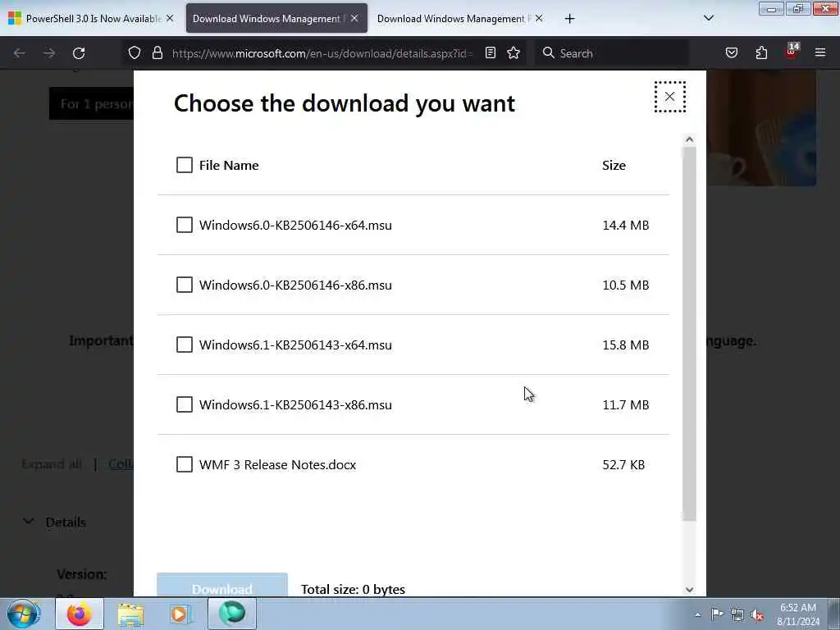The height and width of the screenshot is (630, 840).
Task: Open Windows Explorer from taskbar
Action: click(x=130, y=614)
